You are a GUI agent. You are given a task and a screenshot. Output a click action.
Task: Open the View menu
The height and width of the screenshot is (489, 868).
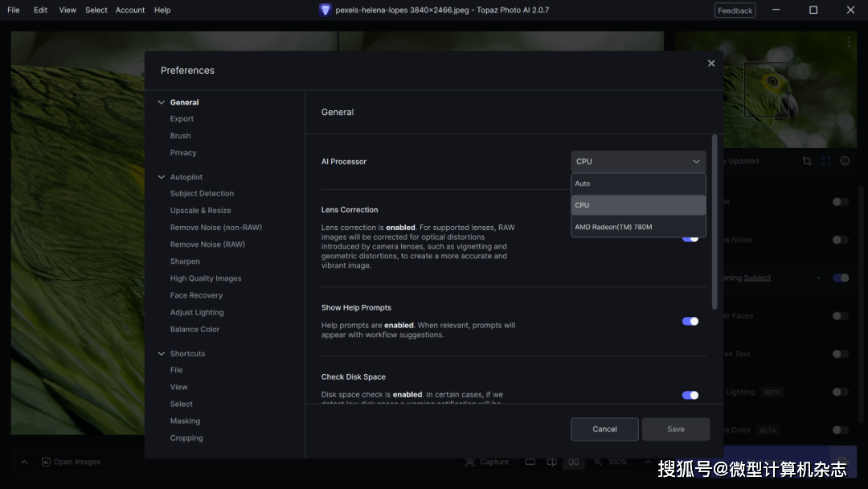[68, 10]
